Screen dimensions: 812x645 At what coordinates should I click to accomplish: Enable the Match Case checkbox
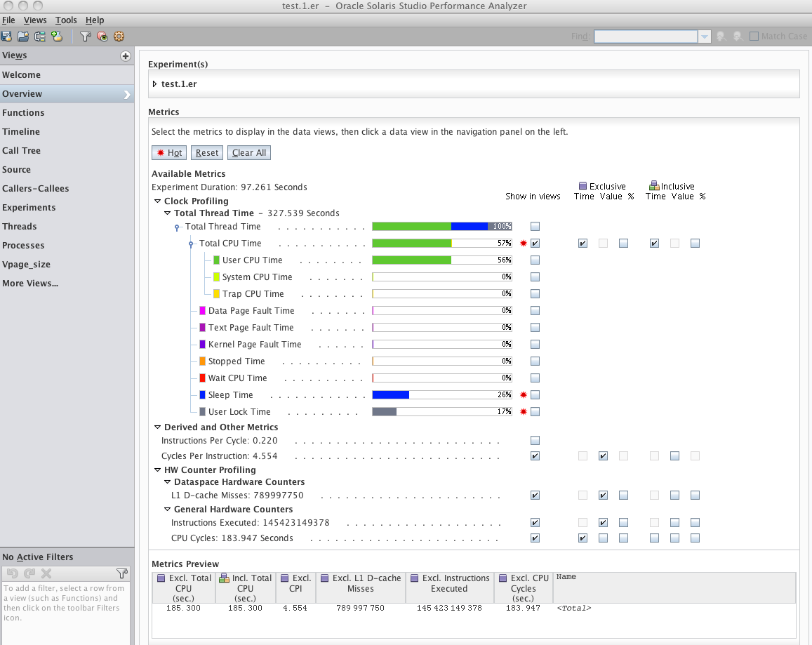pyautogui.click(x=754, y=36)
